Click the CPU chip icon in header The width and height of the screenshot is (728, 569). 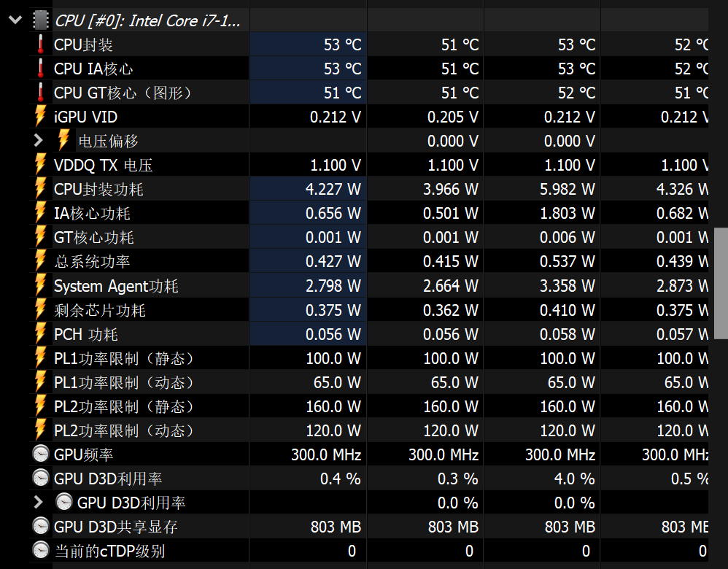tap(40, 20)
